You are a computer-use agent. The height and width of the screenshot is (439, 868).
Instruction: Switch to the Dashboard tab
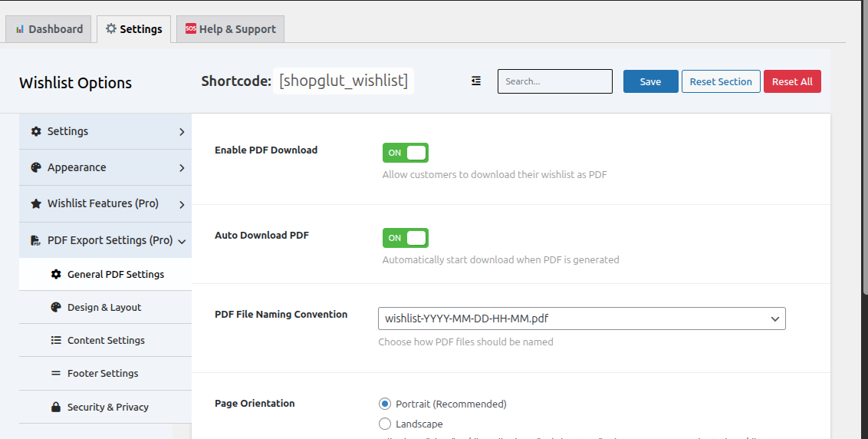(x=49, y=29)
